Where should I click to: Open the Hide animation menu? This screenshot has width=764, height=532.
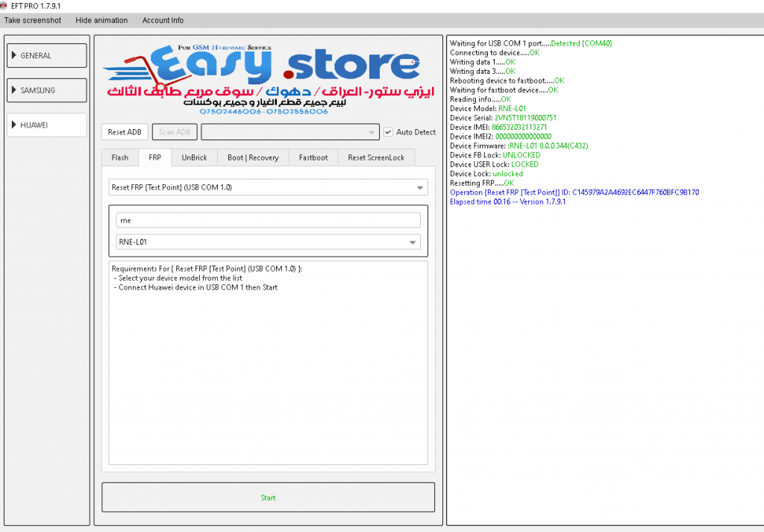101,20
